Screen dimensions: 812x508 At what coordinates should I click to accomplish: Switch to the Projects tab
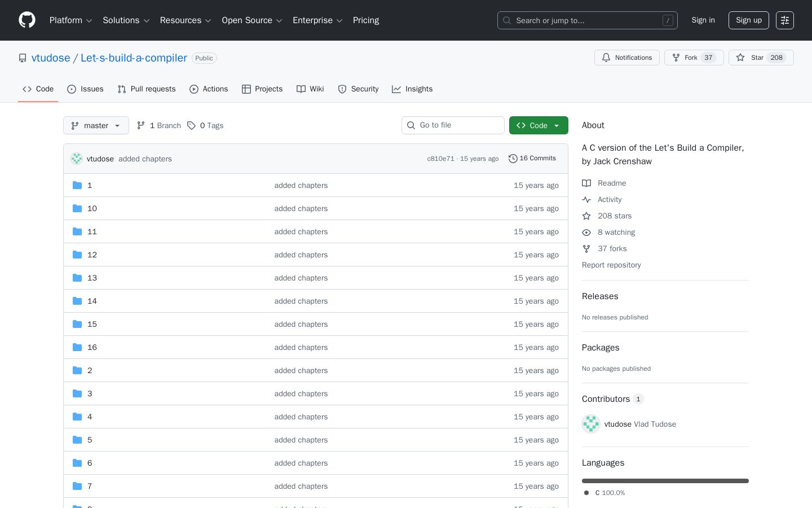(x=262, y=89)
